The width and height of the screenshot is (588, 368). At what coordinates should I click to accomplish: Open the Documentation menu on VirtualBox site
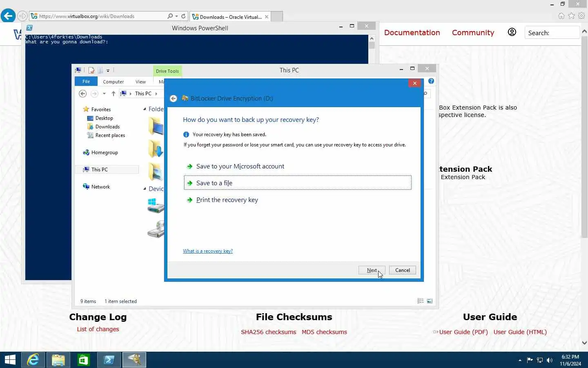click(x=412, y=33)
